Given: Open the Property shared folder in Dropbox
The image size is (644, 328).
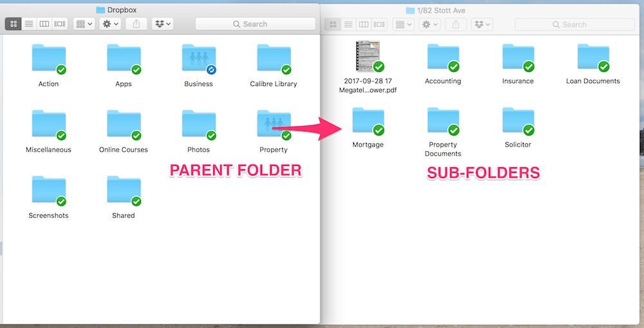Looking at the screenshot, I should tap(273, 125).
